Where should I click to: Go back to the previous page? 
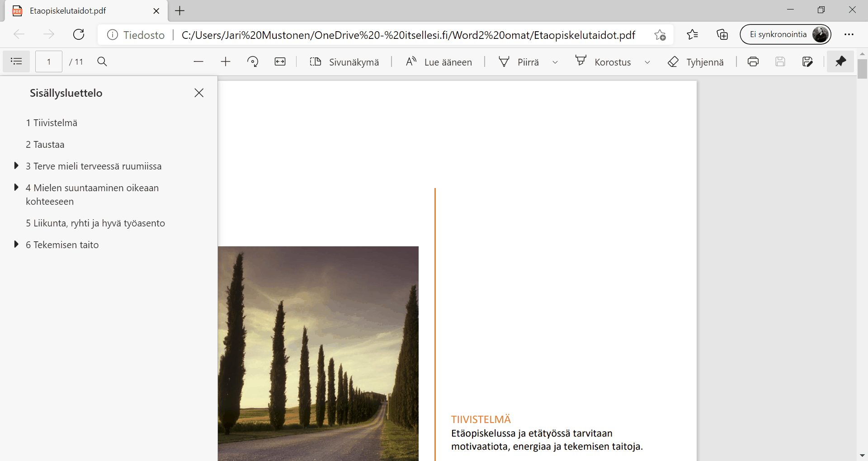[19, 34]
